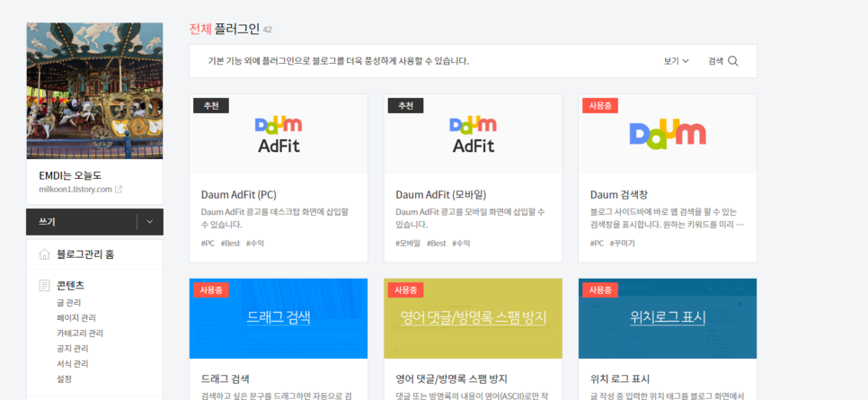Click 사용중 badge on Daum 검색창 card
The width and height of the screenshot is (868, 400).
[x=600, y=106]
